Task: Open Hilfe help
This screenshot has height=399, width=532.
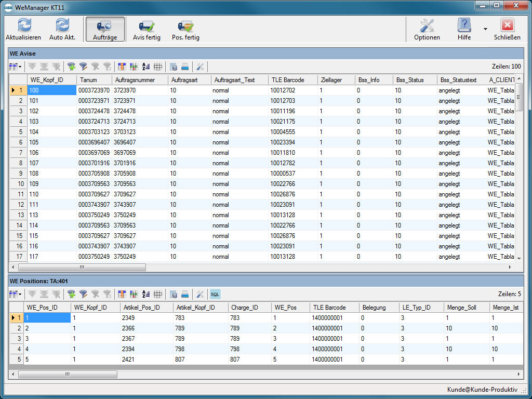Action: tap(464, 30)
